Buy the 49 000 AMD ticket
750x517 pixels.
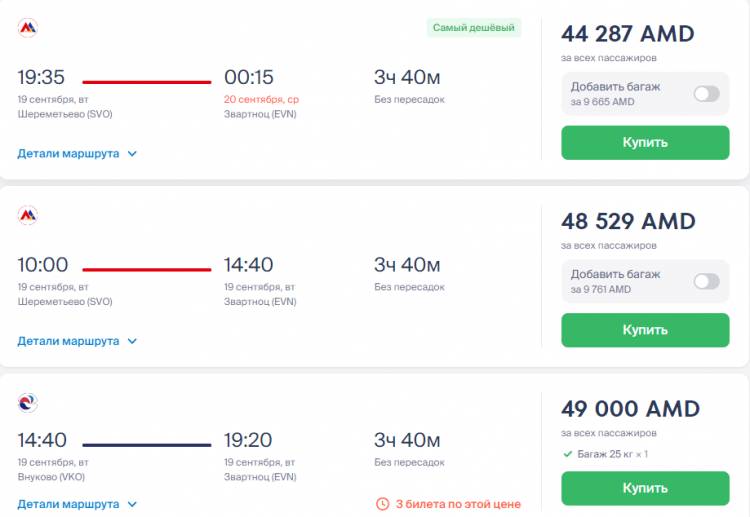tap(645, 488)
